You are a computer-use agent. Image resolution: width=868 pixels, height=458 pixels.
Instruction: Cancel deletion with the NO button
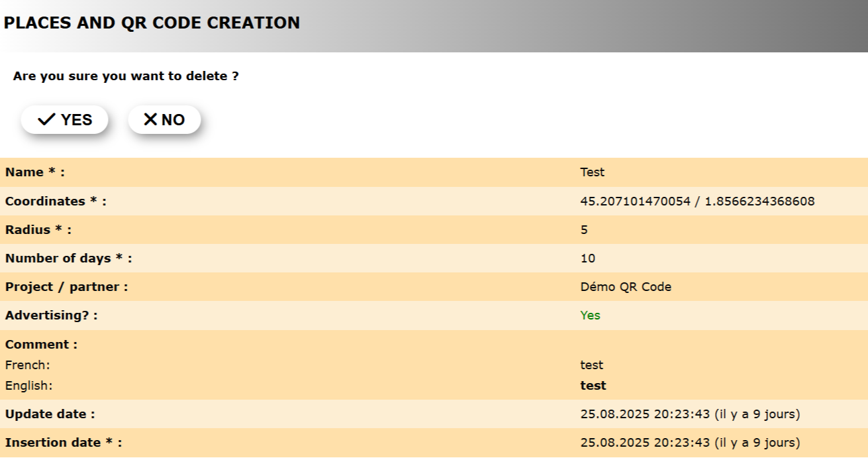click(x=164, y=119)
